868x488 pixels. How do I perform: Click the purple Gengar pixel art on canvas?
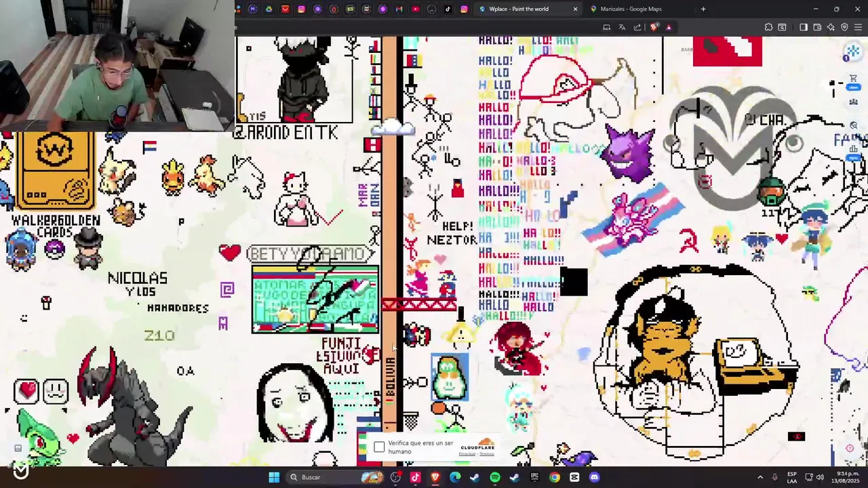[x=629, y=154]
